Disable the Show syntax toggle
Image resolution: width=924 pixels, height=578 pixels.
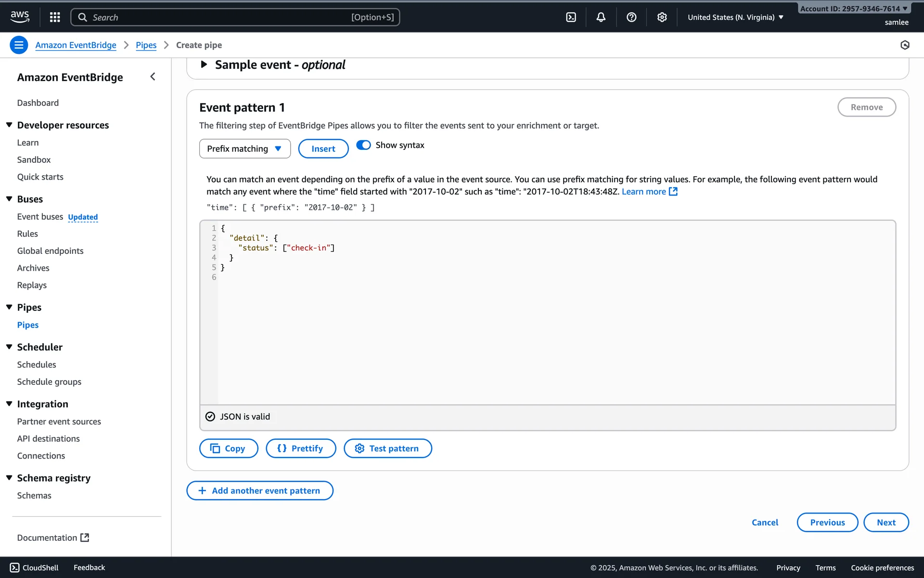point(363,145)
